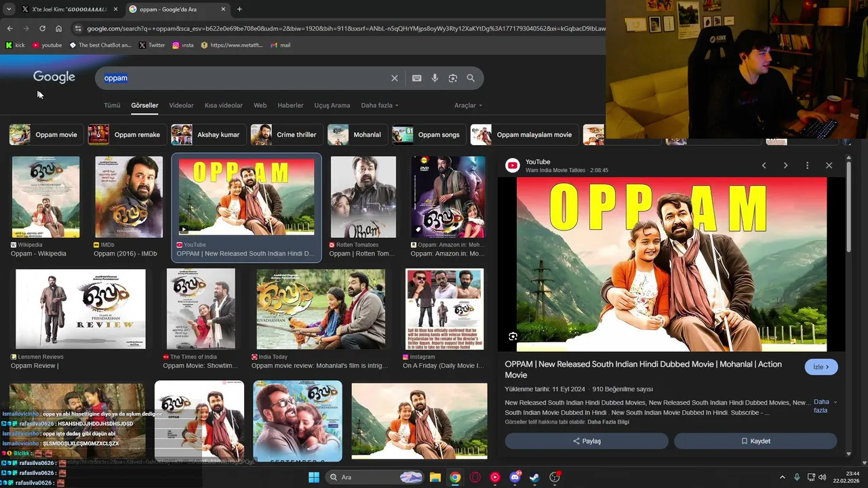Viewport: 868px width, 488px height.
Task: Switch to the Tümü results tab
Action: (x=112, y=105)
